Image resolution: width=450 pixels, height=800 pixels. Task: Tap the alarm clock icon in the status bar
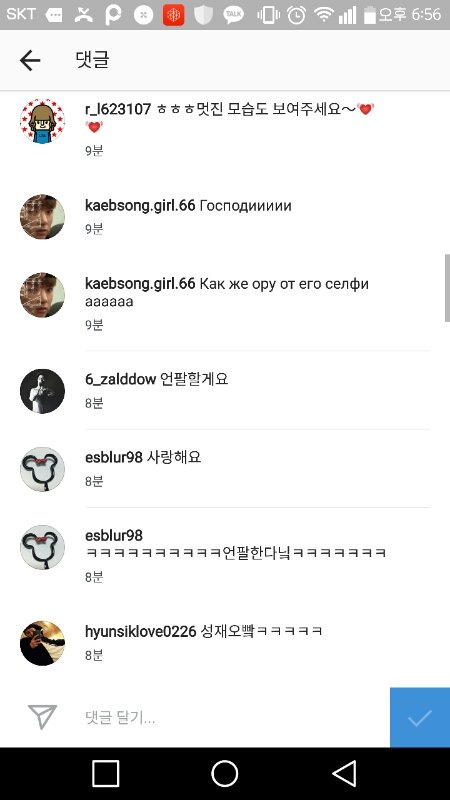[296, 15]
